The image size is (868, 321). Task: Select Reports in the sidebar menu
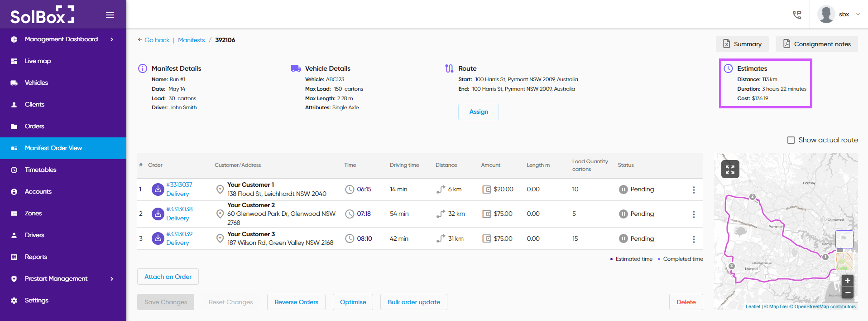[36, 257]
